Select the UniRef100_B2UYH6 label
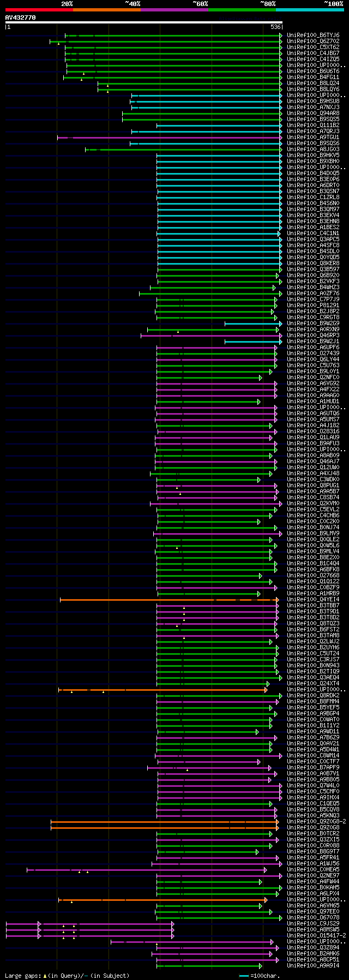 [x=313, y=648]
